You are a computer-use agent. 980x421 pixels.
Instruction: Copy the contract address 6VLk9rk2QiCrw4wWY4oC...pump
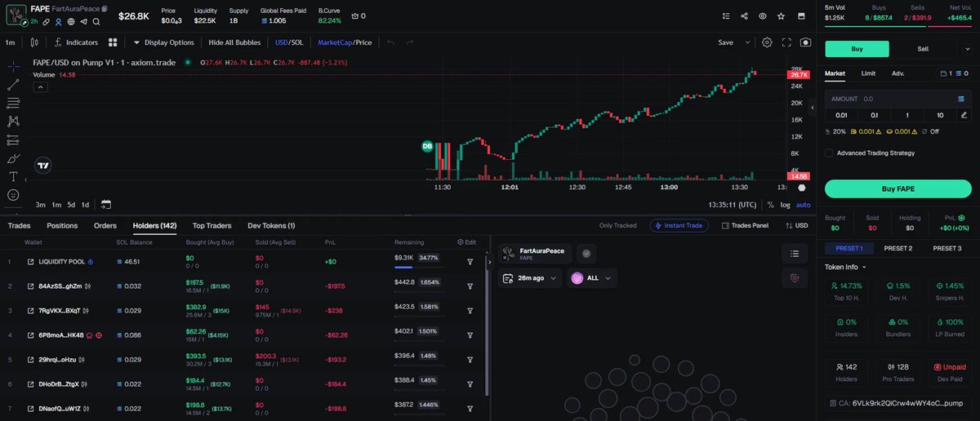[x=898, y=403]
